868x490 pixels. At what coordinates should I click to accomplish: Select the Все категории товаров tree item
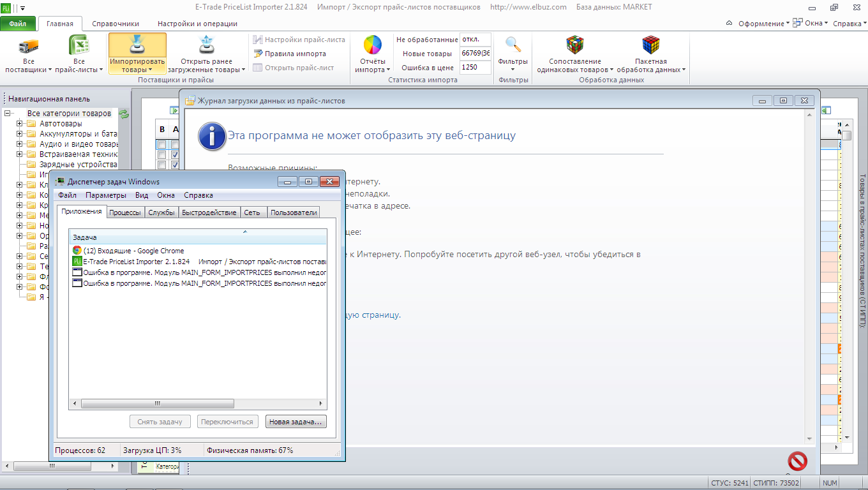point(69,114)
